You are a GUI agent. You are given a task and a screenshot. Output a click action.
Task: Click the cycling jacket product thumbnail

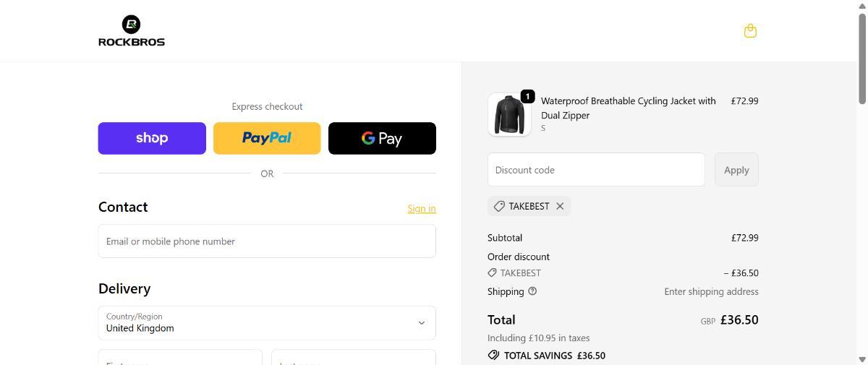(509, 115)
